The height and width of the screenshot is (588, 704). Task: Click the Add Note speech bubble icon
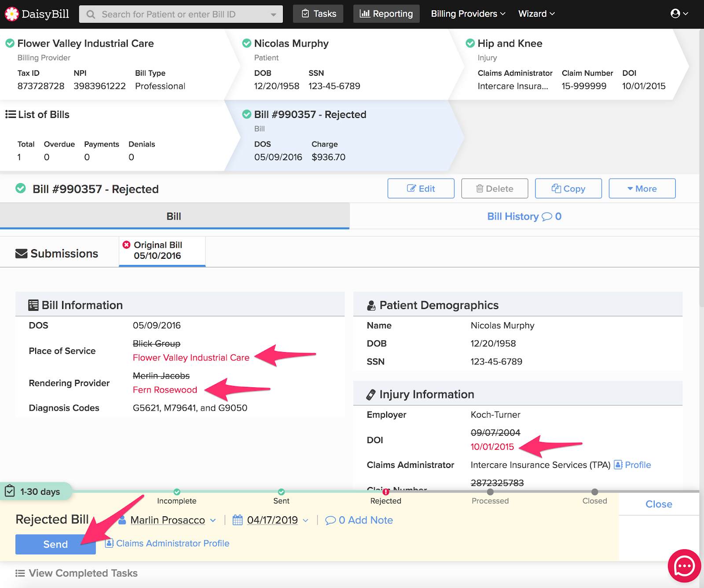coord(330,521)
